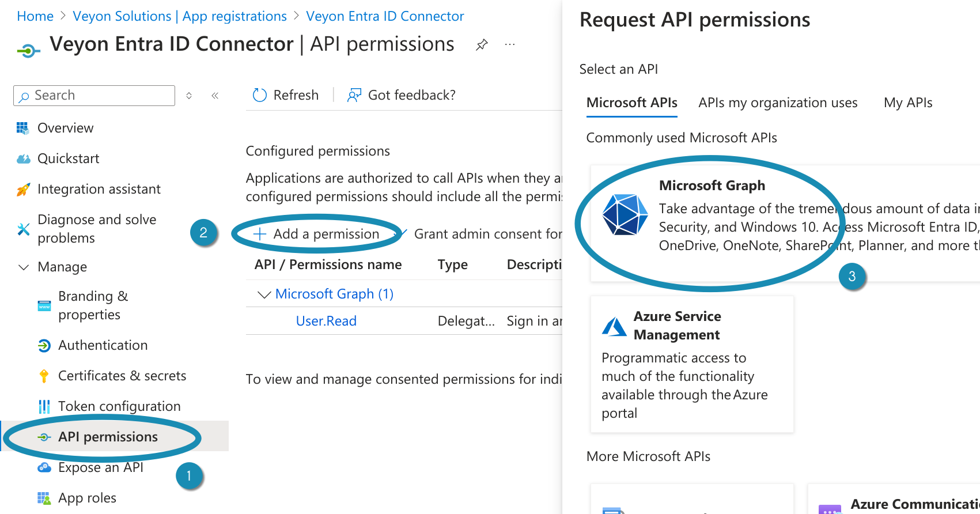Open the ellipsis more options menu

click(510, 45)
